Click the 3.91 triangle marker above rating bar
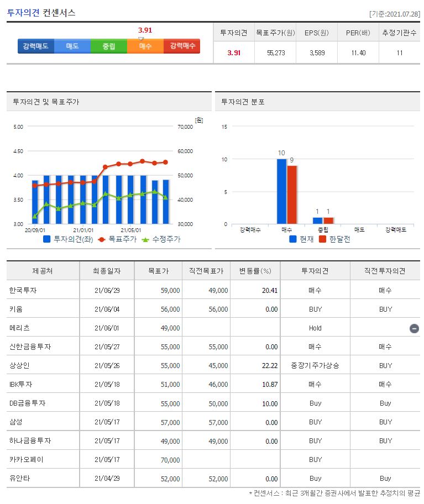 point(141,39)
